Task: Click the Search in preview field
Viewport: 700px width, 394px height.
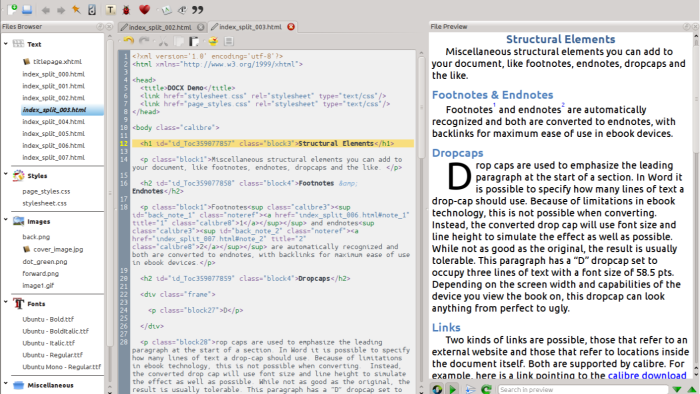Action: (583, 390)
